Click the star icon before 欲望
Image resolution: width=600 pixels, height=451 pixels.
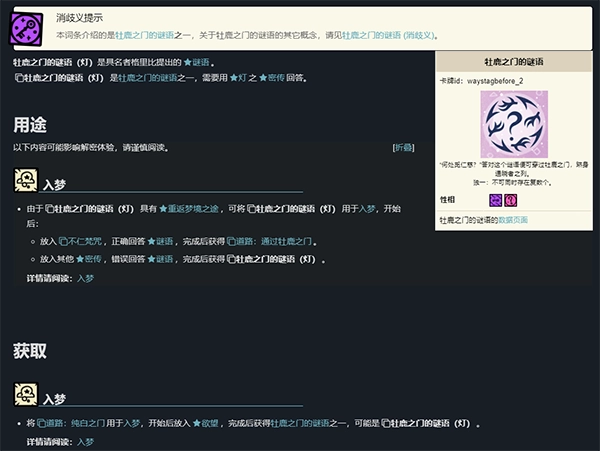pyautogui.click(x=197, y=423)
